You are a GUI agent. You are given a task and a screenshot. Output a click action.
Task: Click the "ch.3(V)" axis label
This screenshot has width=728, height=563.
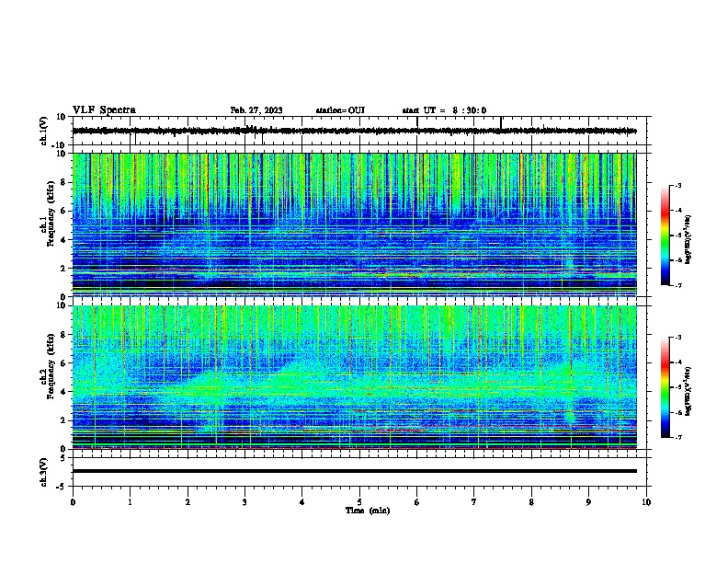tap(44, 472)
